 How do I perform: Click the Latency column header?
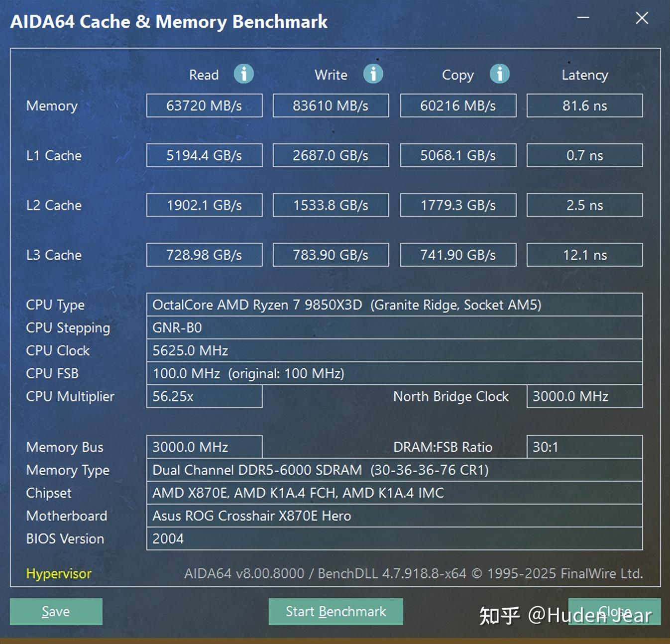point(585,75)
